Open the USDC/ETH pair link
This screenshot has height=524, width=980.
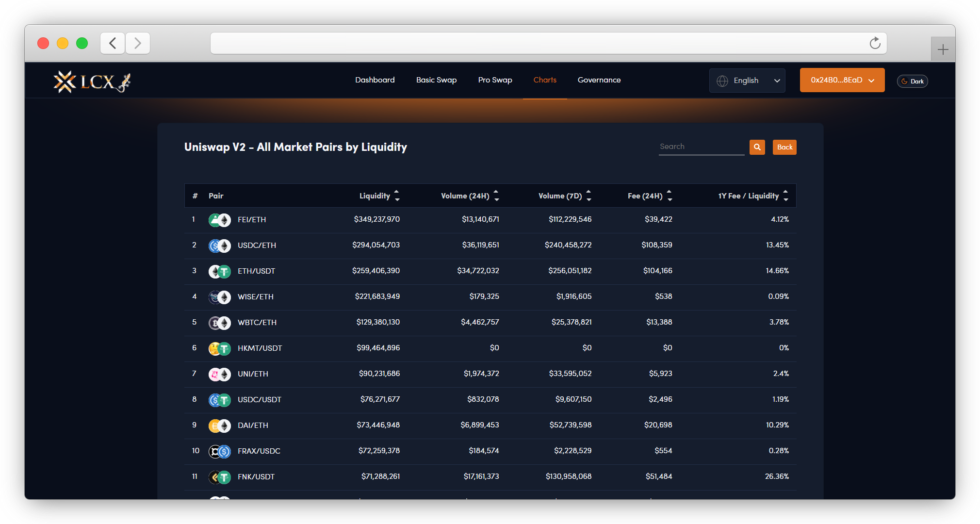tap(257, 246)
